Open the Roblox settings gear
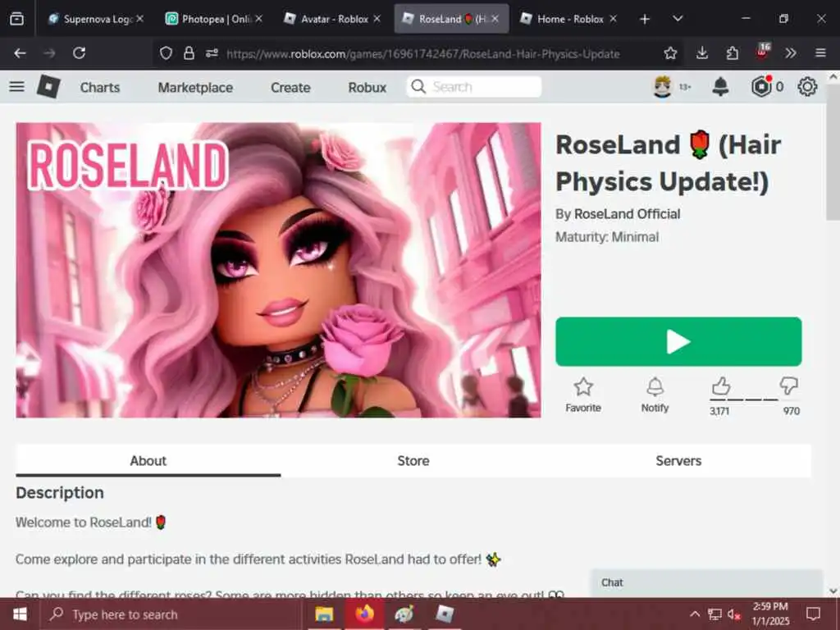This screenshot has width=840, height=630. [807, 86]
